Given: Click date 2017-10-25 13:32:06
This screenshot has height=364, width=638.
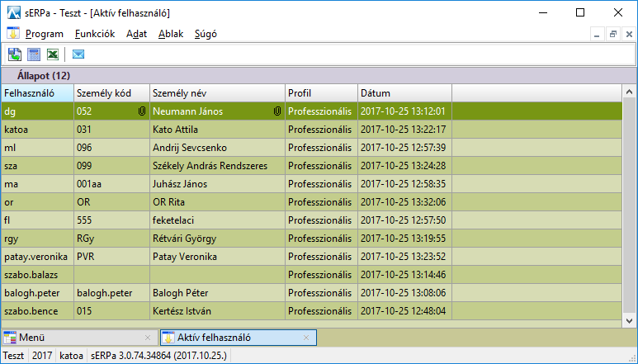Looking at the screenshot, I should point(404,202).
